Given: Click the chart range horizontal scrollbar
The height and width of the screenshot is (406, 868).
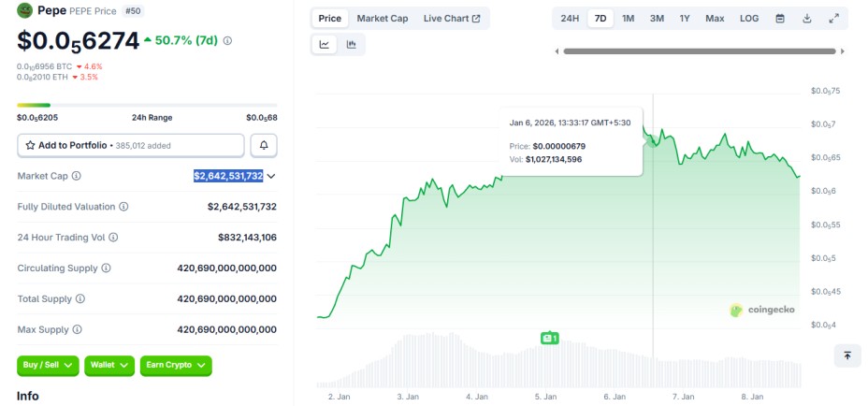Looking at the screenshot, I should 700,51.
